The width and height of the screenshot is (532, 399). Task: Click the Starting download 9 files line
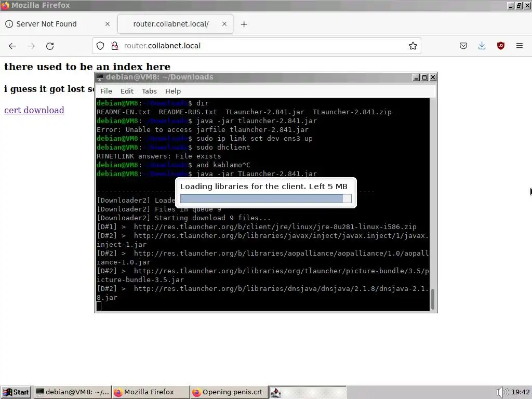tap(183, 218)
